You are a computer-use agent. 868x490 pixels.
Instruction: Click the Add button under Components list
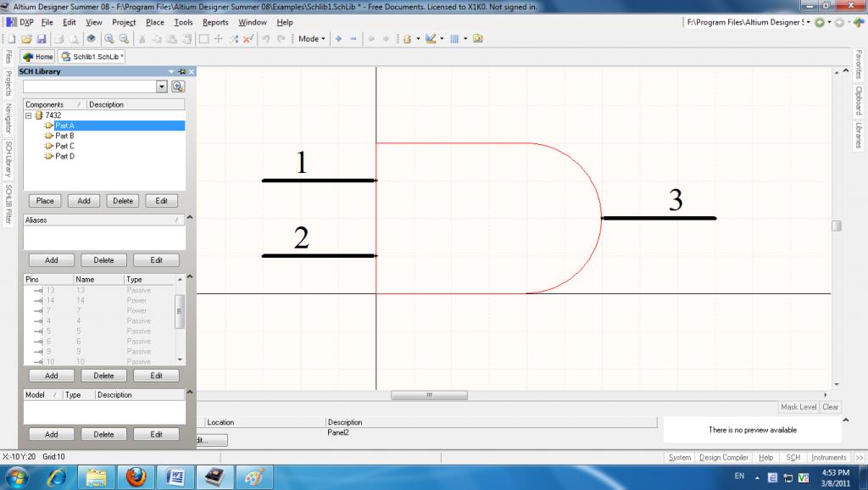point(84,201)
